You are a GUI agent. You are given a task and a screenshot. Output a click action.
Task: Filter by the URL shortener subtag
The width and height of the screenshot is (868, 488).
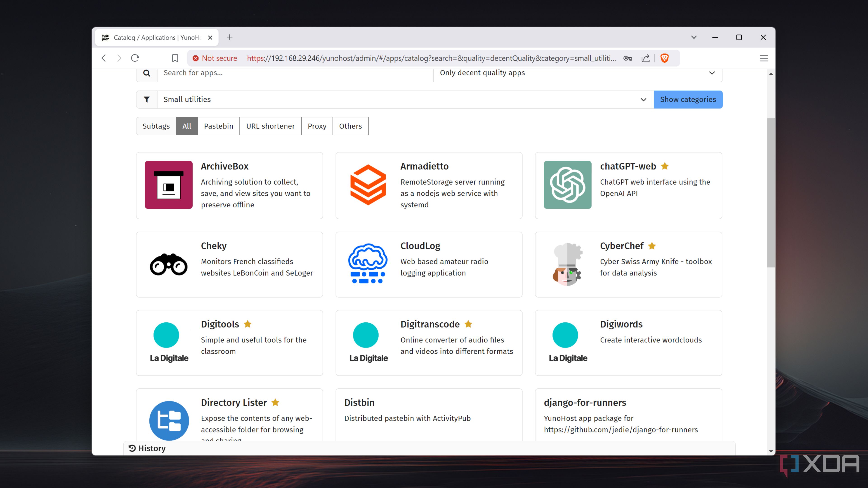tap(270, 126)
